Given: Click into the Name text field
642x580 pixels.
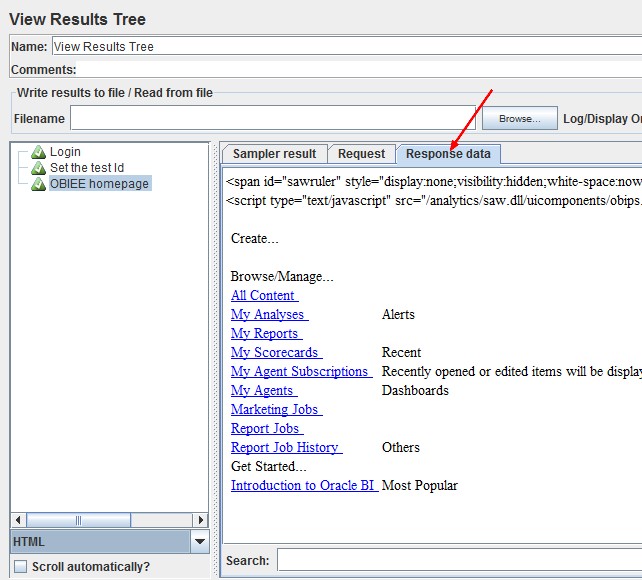Looking at the screenshot, I should pyautogui.click(x=347, y=47).
